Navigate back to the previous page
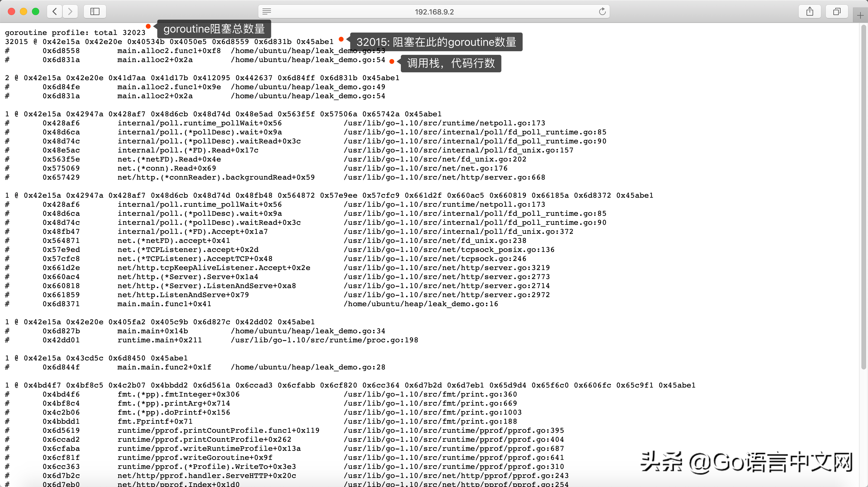Viewport: 868px width, 487px height. tap(54, 11)
